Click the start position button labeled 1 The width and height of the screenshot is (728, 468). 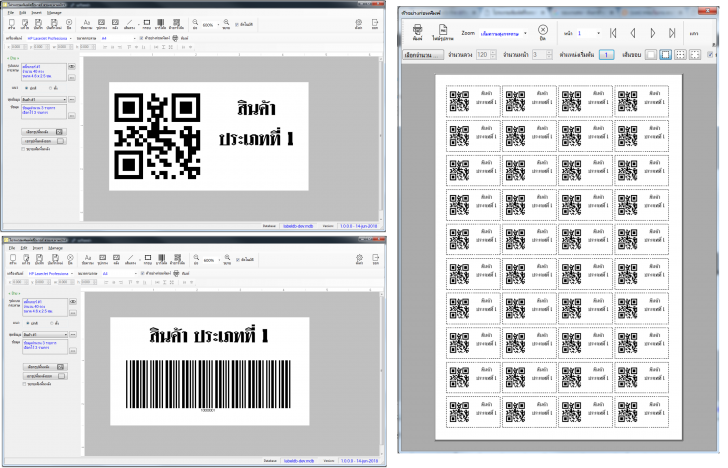pos(606,54)
